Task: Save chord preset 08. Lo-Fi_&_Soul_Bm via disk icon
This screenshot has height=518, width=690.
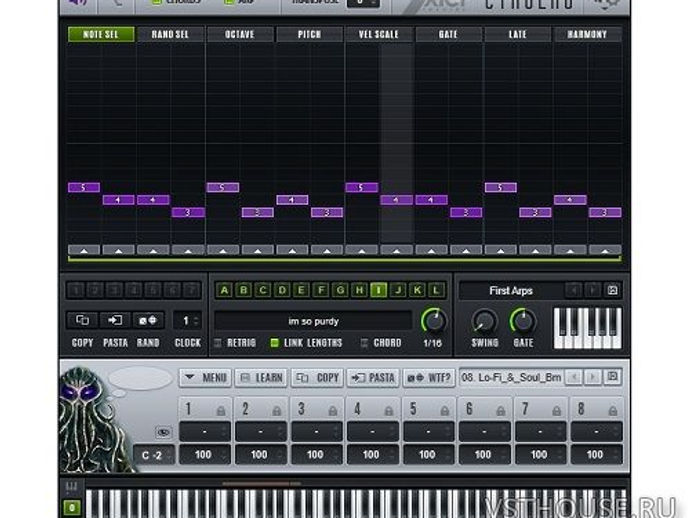Action: [612, 377]
